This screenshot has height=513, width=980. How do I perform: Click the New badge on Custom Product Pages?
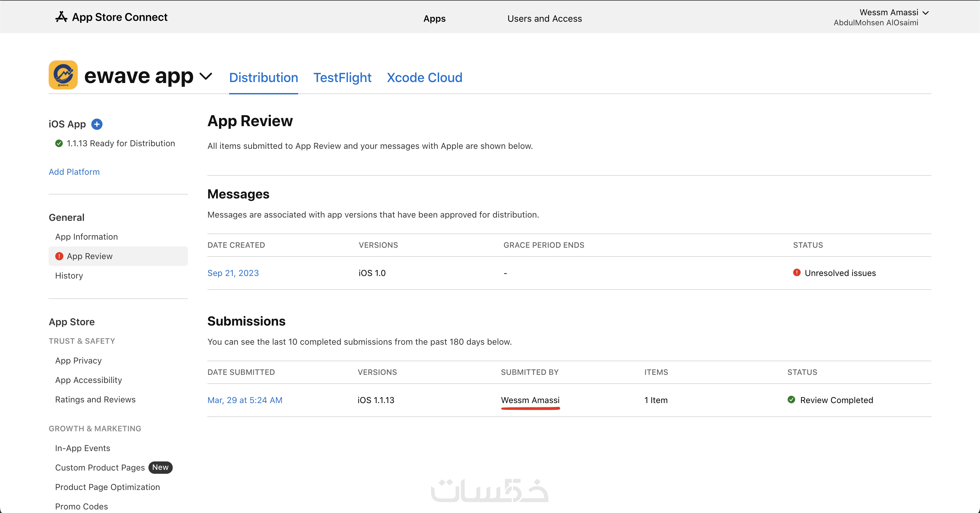(160, 467)
